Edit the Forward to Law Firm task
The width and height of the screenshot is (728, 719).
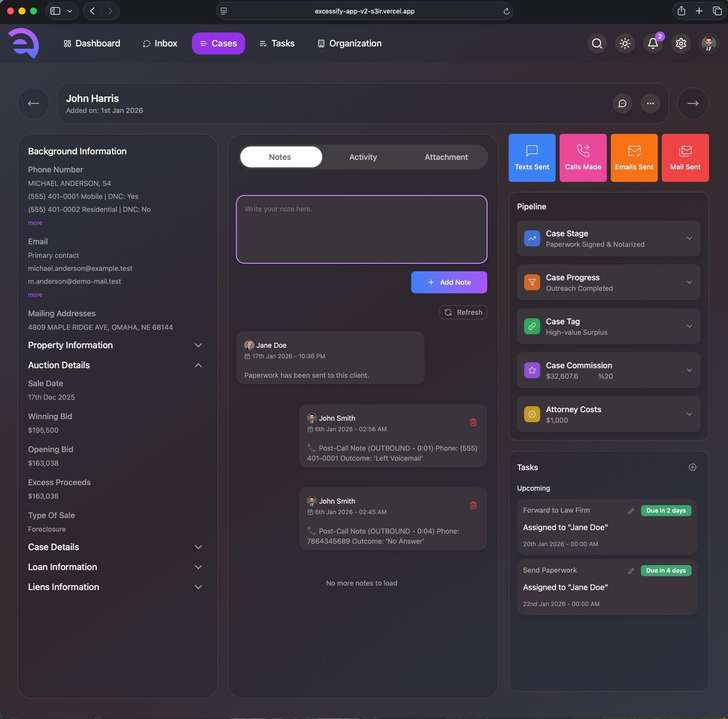(x=631, y=511)
